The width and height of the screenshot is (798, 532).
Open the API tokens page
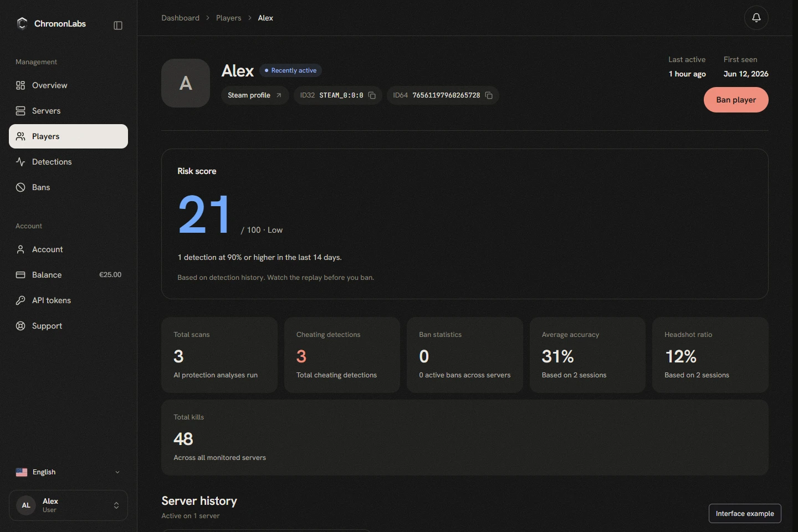pos(68,300)
